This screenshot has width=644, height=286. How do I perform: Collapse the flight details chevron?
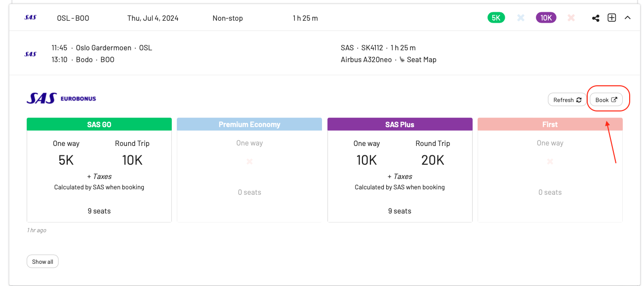[x=628, y=18]
